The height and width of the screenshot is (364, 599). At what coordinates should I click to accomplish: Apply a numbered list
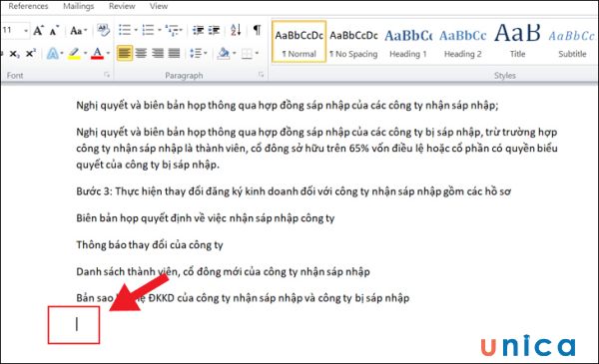pyautogui.click(x=148, y=30)
